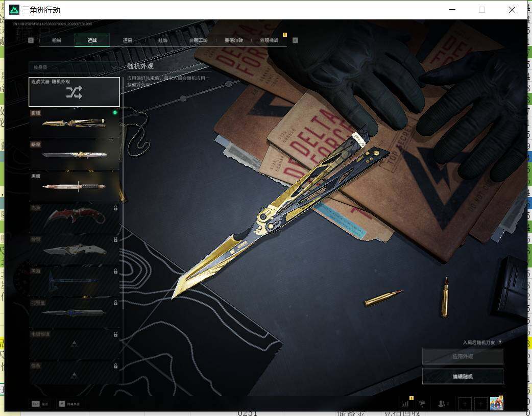
Task: Click next-tab key icon right of 外观挑战
Action: tap(295, 40)
